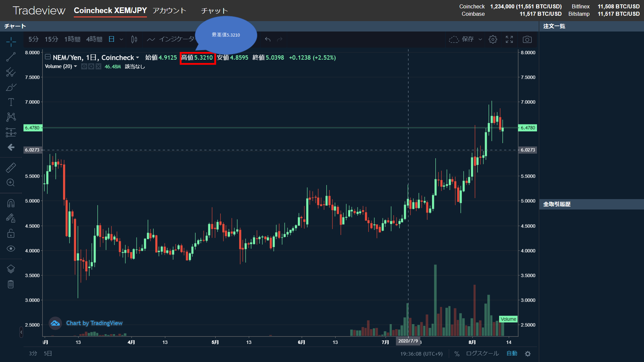Click the timezone clock 19:36:08 (UTC+9)
Image resolution: width=644 pixels, height=362 pixels.
click(x=421, y=354)
